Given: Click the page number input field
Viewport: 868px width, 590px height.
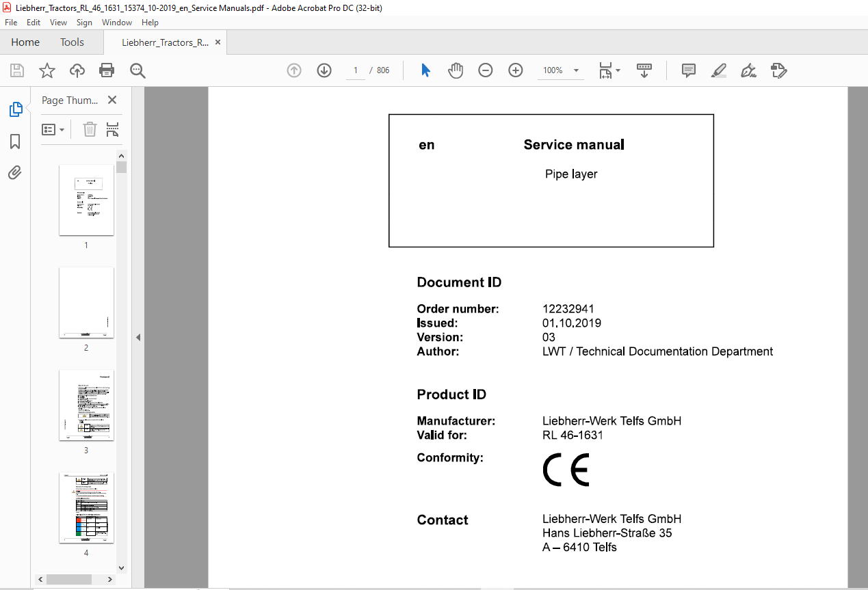Looking at the screenshot, I should (356, 70).
